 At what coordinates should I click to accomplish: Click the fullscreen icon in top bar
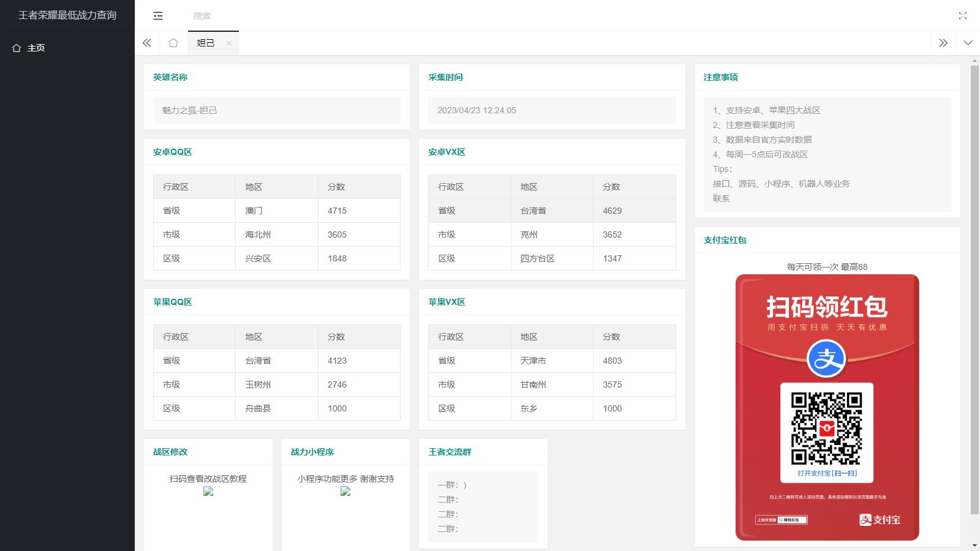click(962, 15)
